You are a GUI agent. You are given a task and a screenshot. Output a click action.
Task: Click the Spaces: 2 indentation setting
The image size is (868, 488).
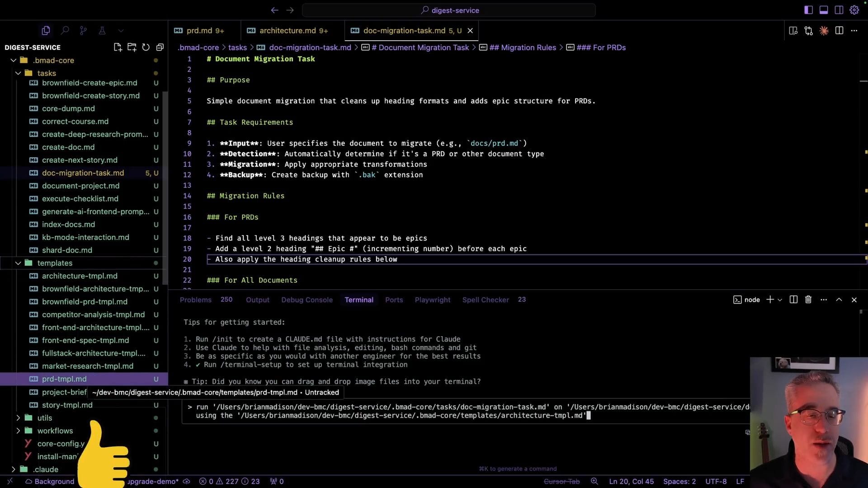679,482
